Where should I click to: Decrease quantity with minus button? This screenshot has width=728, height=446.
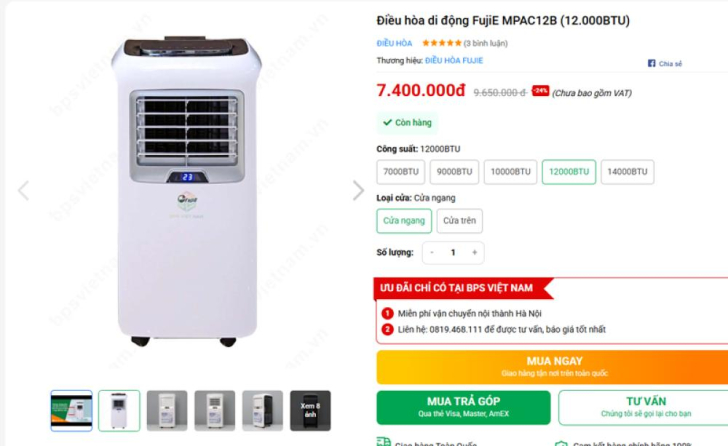pos(432,252)
